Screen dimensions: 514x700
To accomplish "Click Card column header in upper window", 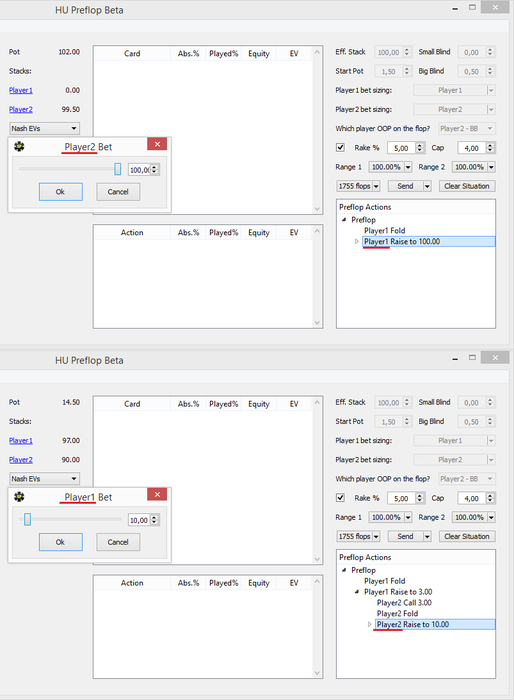I will pyautogui.click(x=132, y=54).
